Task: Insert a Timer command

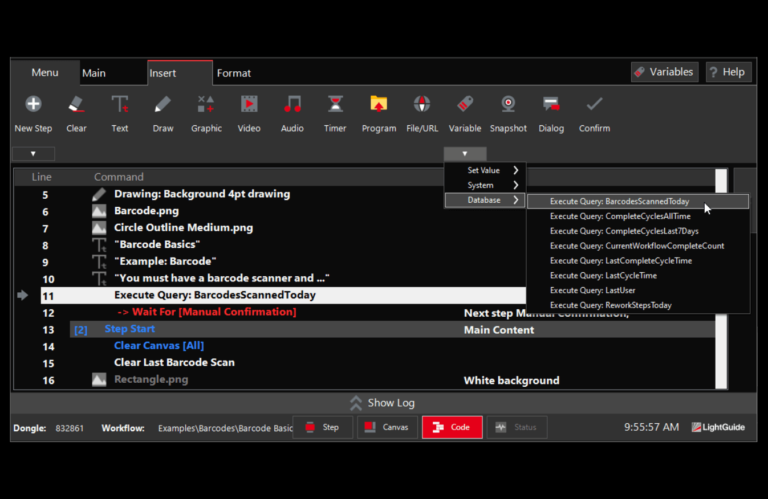Action: pyautogui.click(x=335, y=104)
